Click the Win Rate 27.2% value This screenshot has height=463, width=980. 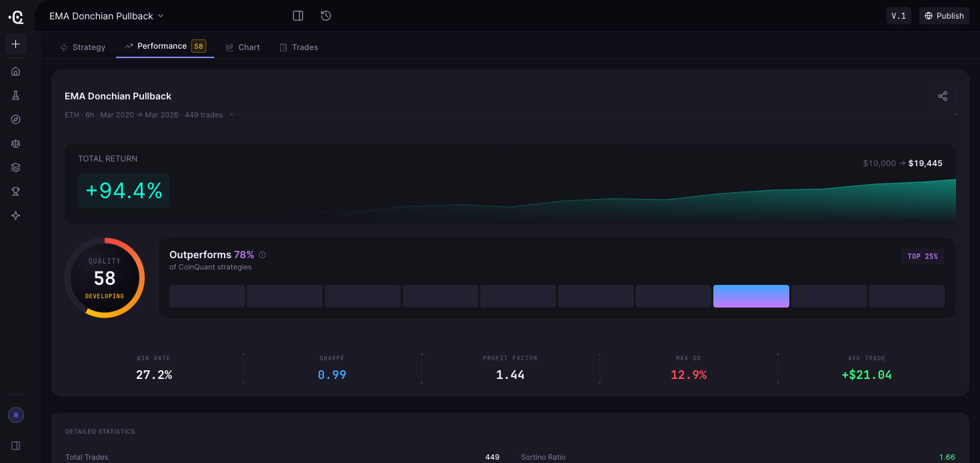154,375
